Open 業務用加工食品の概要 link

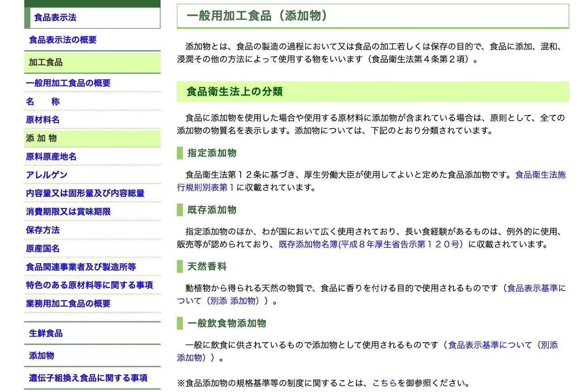tap(68, 304)
